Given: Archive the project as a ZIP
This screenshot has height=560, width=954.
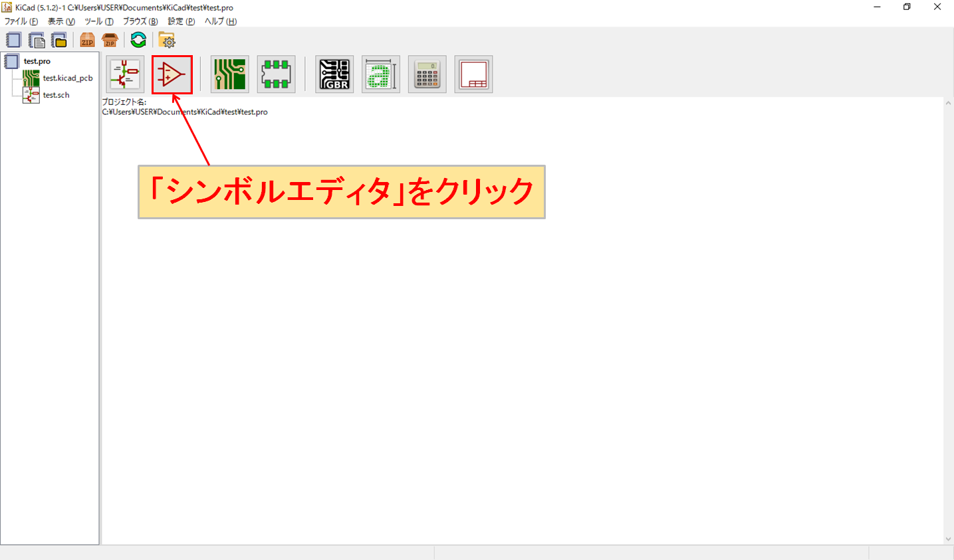Looking at the screenshot, I should click(x=86, y=40).
